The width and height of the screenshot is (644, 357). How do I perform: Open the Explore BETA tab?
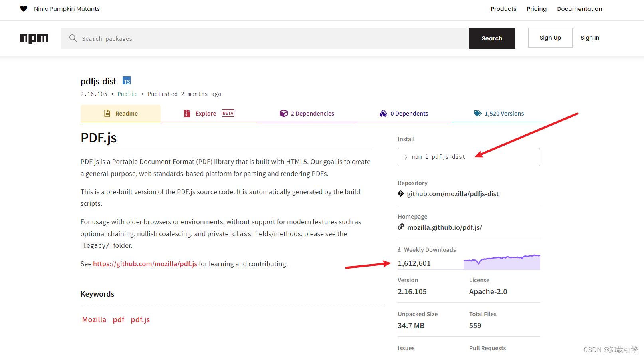coord(209,114)
